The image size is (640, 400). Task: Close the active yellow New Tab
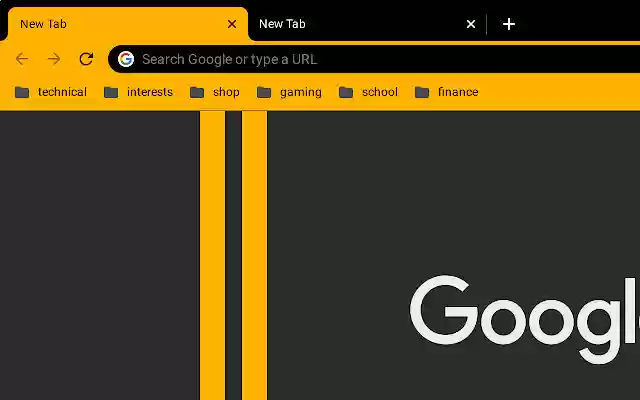click(232, 24)
